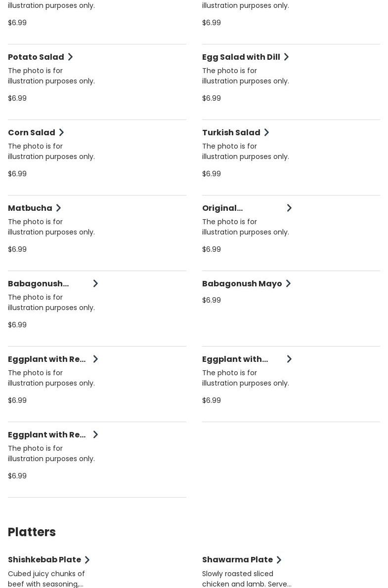The height and width of the screenshot is (588, 388).
Task: Open the last Eggplant with Re… item chevron
Action: 95,434
